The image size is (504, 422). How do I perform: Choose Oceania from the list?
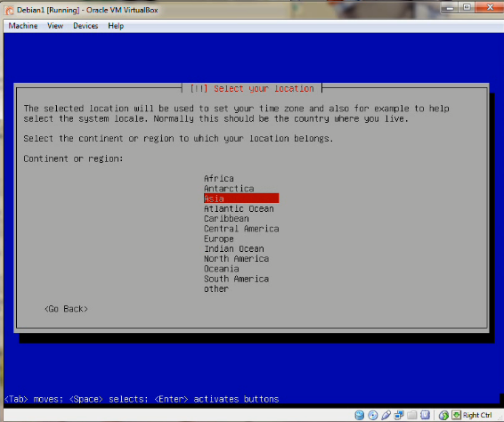(222, 269)
